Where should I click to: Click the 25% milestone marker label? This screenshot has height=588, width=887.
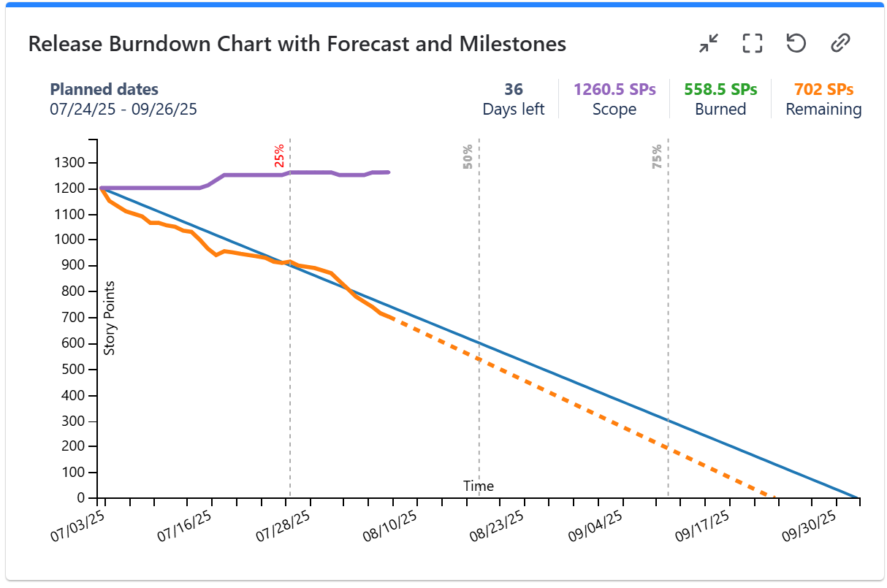[x=279, y=156]
